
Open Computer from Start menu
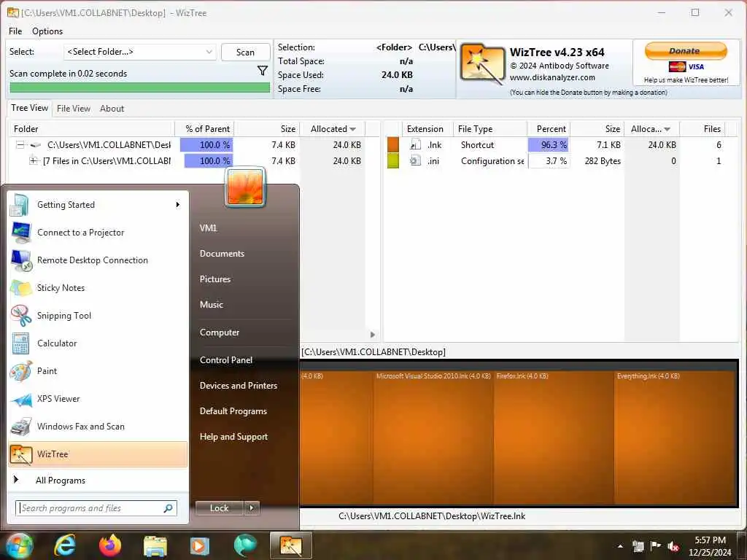pos(219,332)
